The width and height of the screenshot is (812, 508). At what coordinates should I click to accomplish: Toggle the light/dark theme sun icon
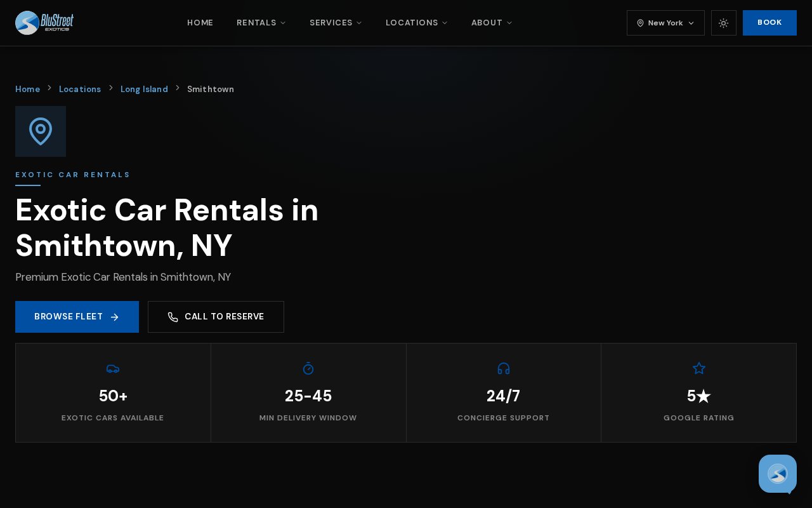[x=724, y=23]
